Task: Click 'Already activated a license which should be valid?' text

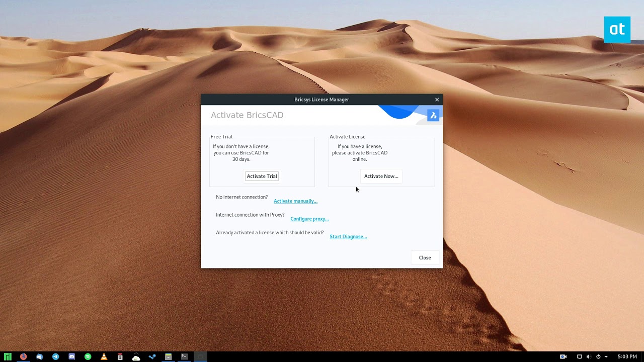Action: tap(270, 232)
